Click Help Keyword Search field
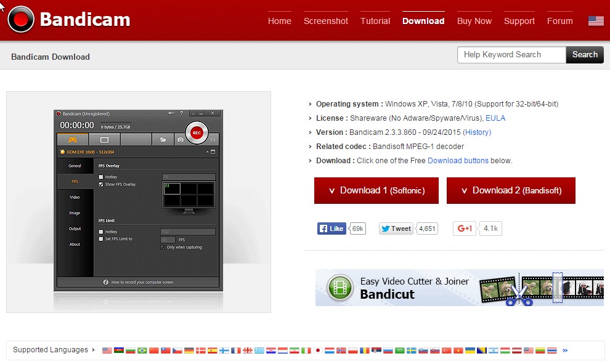 [x=511, y=55]
